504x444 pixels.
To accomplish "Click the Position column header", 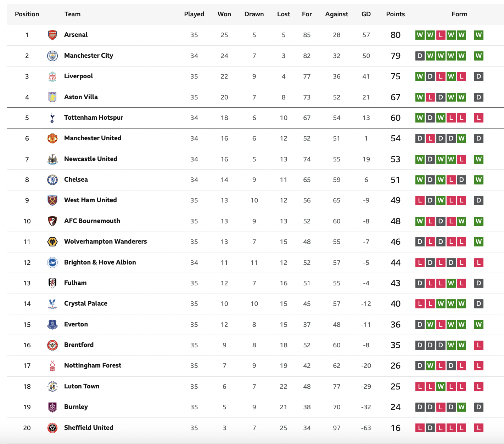I will [x=27, y=14].
